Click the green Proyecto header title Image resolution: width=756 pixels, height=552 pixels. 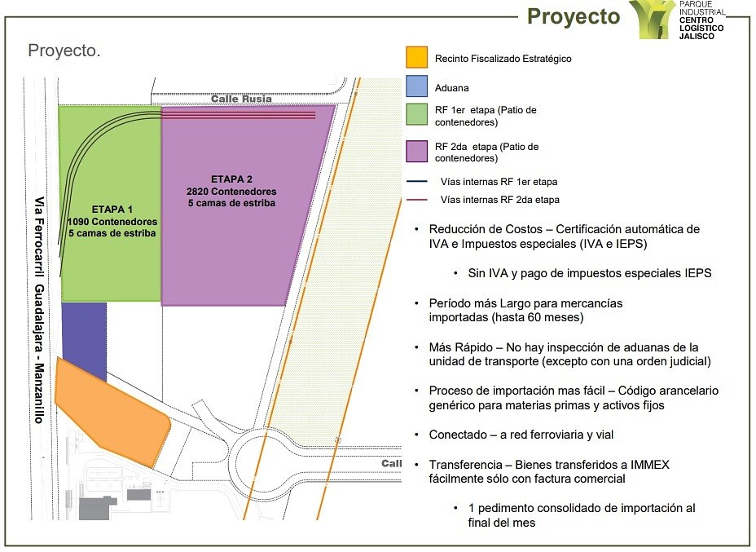(x=573, y=16)
